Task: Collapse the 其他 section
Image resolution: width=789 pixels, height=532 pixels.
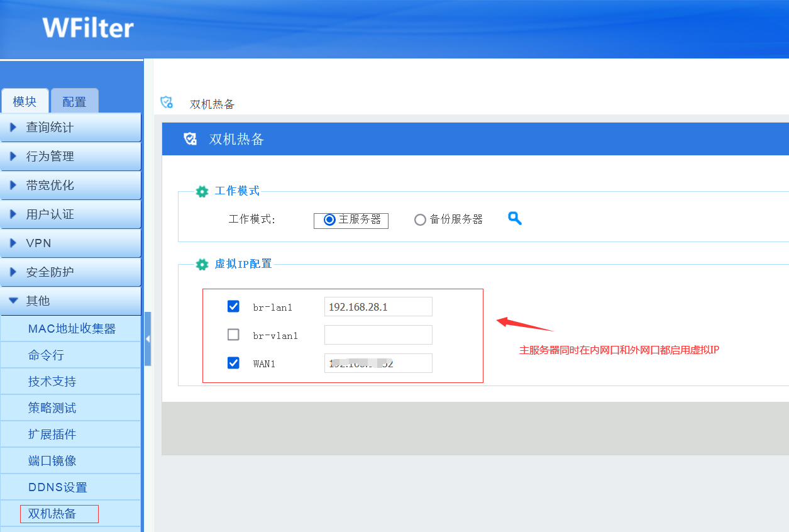Action: click(70, 301)
